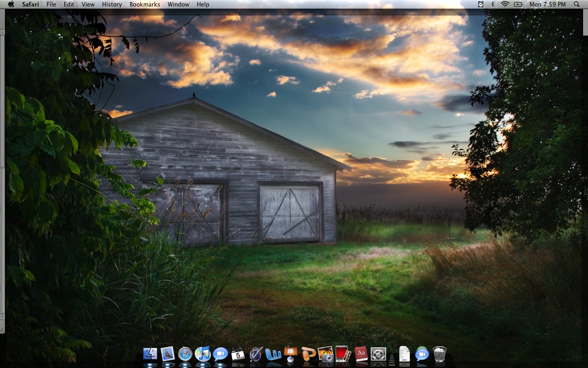The height and width of the screenshot is (368, 588).
Task: Open the Safari application menu
Action: (31, 4)
